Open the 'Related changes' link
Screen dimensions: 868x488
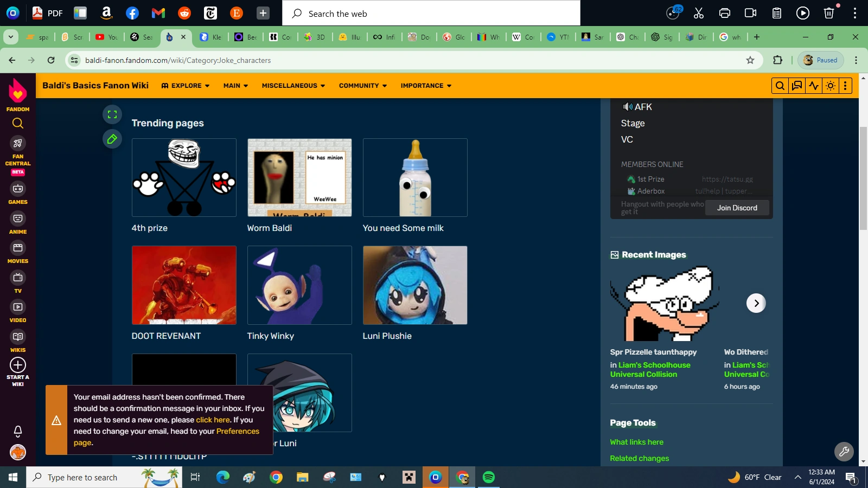pyautogui.click(x=639, y=458)
